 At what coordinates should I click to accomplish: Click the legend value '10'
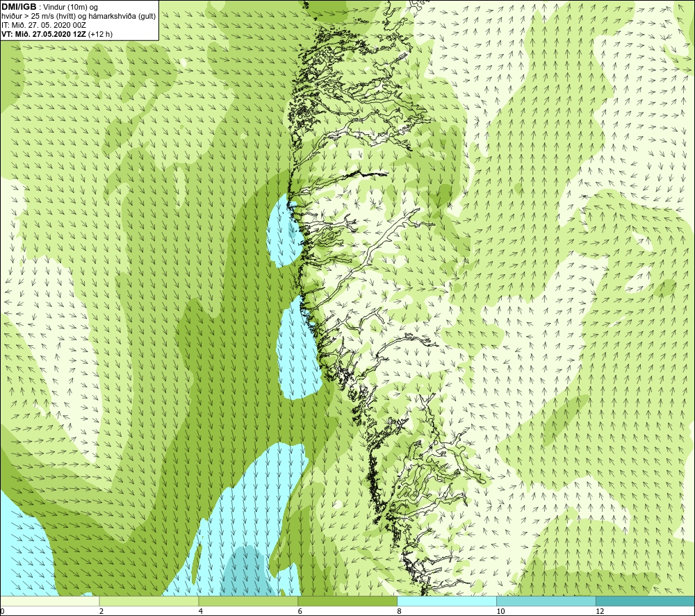[x=500, y=611]
